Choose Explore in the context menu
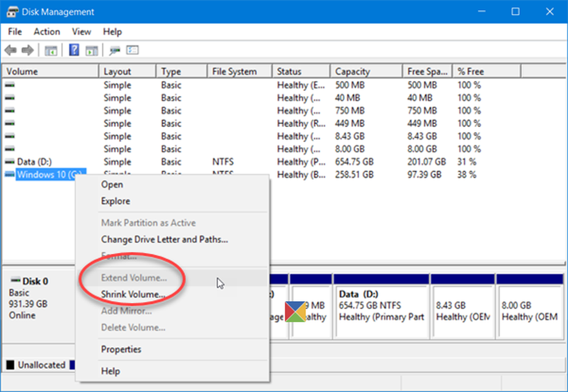Screen dimensions: 568x392 115,201
